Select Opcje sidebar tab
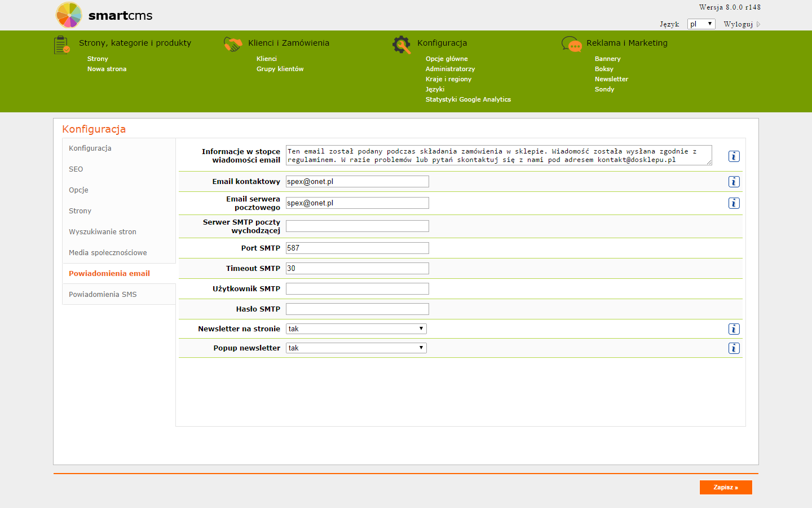The height and width of the screenshot is (508, 812). click(x=119, y=190)
